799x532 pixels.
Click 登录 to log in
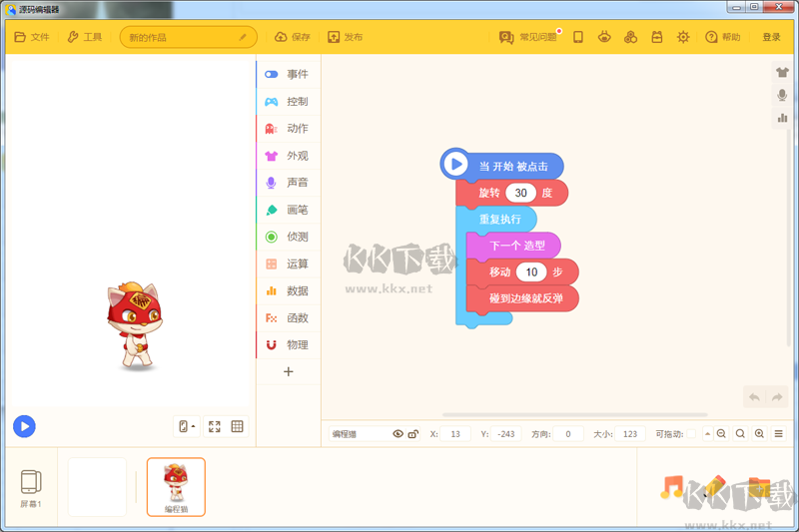click(x=771, y=37)
